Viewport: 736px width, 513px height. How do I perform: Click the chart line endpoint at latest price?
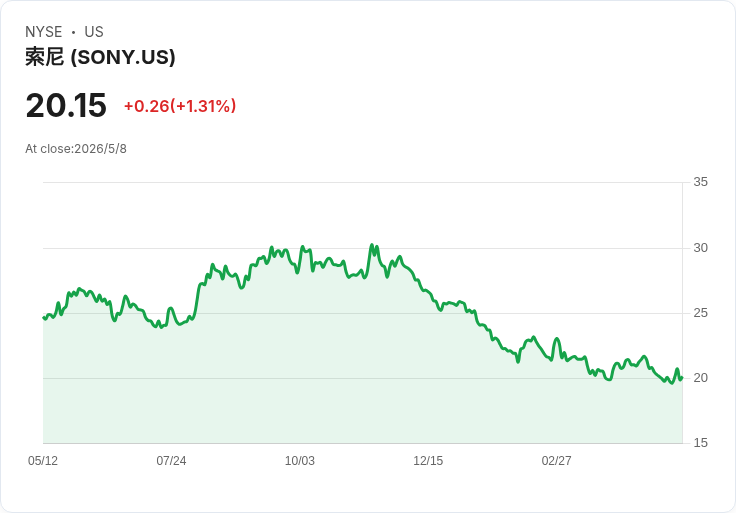point(682,377)
